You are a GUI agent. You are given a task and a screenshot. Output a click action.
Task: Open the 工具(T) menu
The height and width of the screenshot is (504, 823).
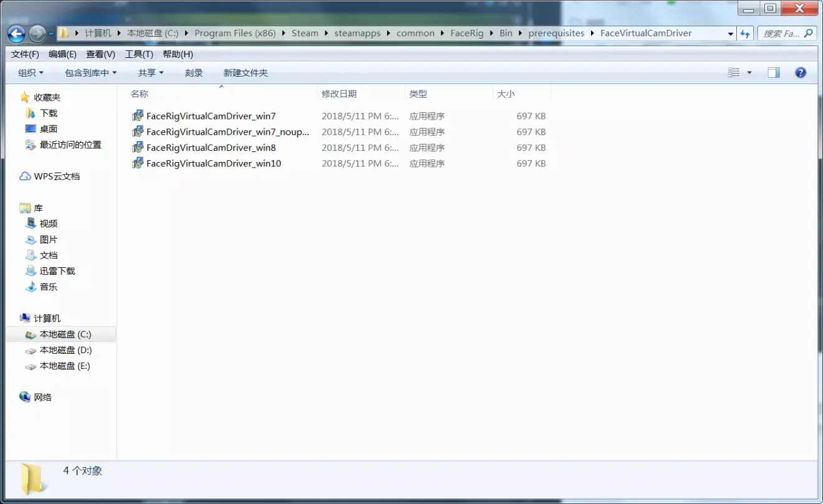tap(139, 54)
